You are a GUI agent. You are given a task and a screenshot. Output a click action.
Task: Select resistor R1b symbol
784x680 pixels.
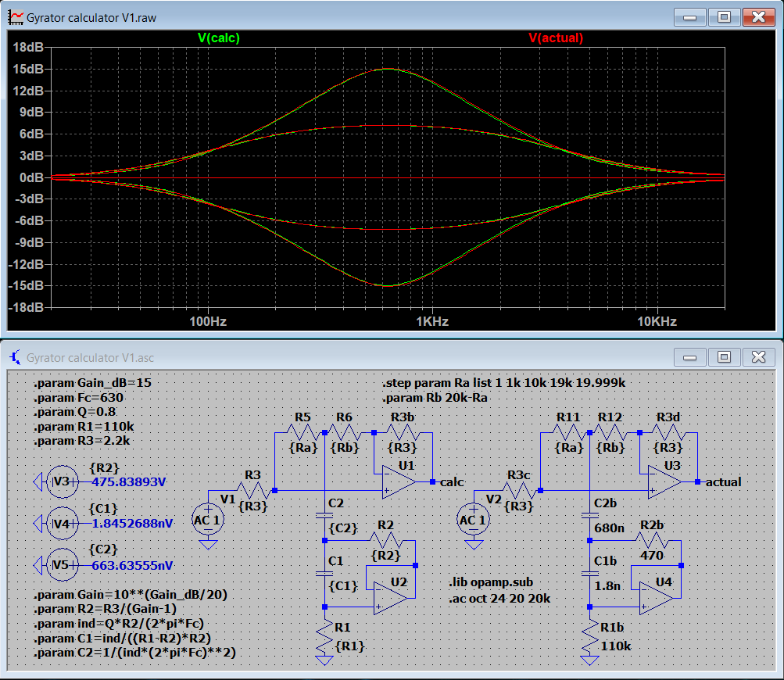590,636
